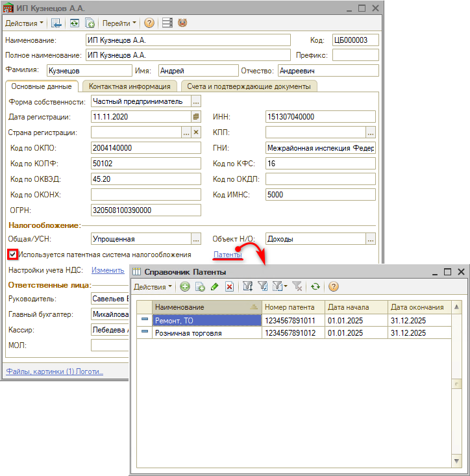Viewport: 470px width, 476px height.
Task: Click the Refresh icon in Patents toolbar
Action: pos(315,286)
